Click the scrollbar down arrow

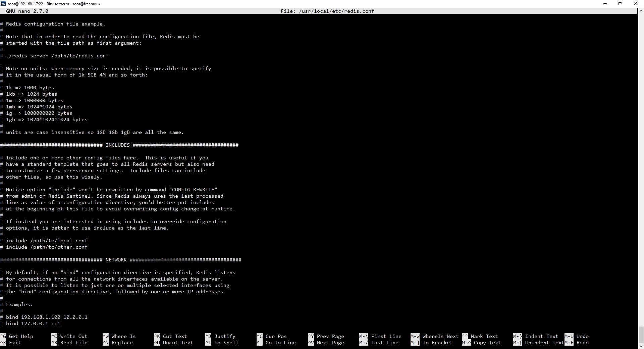click(641, 346)
